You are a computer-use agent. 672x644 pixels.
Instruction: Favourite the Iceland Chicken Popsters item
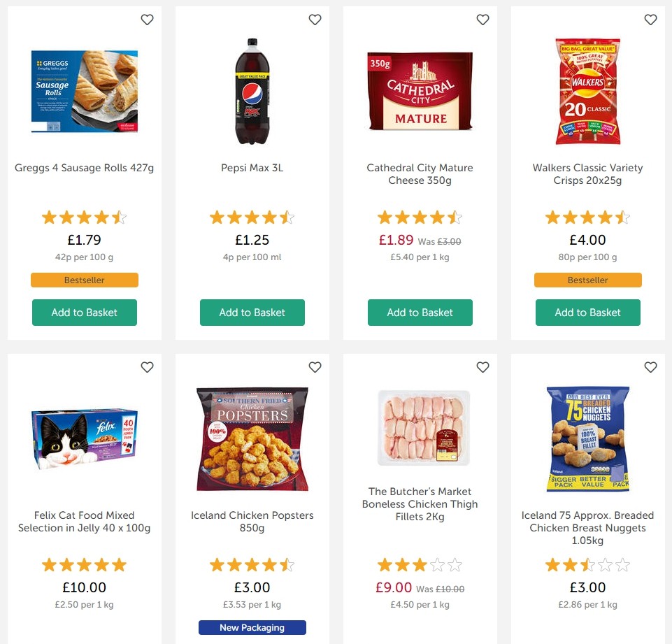pyautogui.click(x=315, y=366)
